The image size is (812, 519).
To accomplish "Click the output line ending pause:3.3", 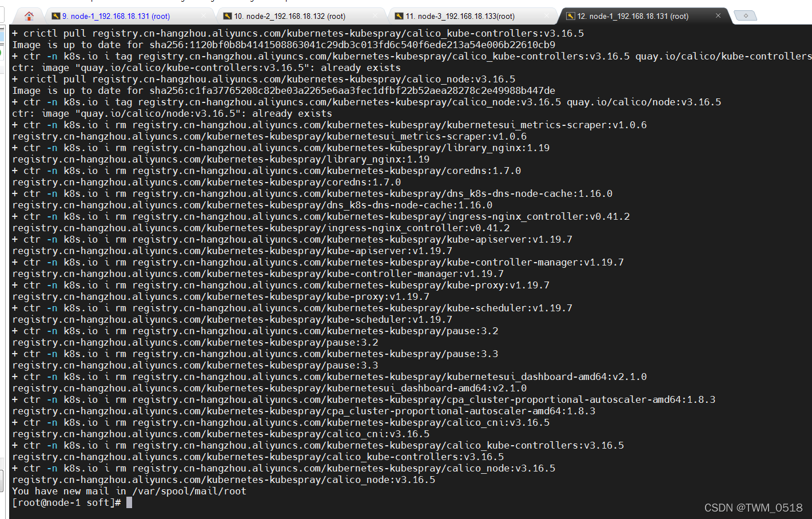I will click(x=195, y=365).
